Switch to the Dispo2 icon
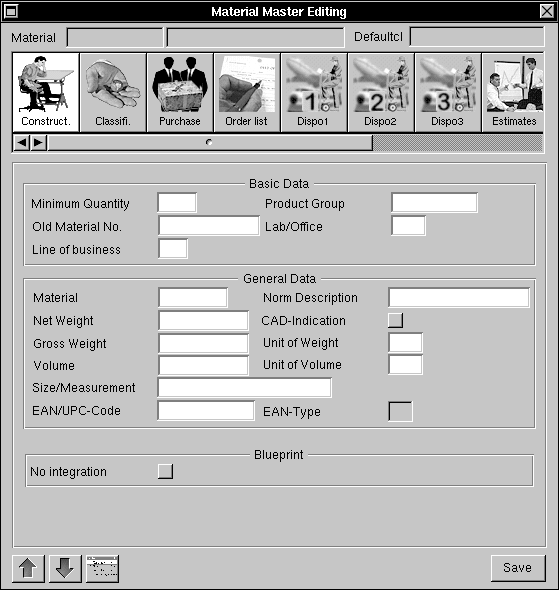This screenshot has width=559, height=590. 381,93
